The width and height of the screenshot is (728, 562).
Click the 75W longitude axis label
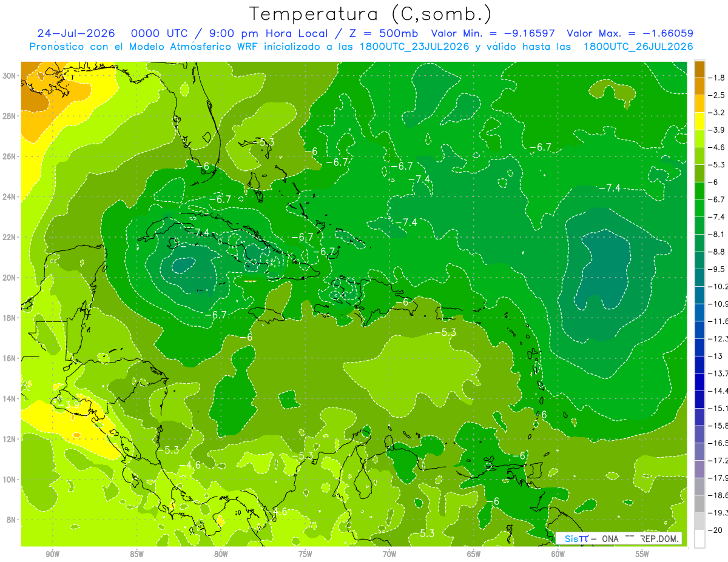coord(305,554)
